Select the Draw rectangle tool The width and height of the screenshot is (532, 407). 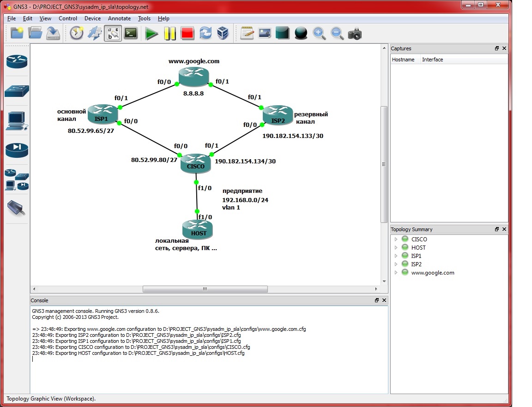[x=282, y=33]
